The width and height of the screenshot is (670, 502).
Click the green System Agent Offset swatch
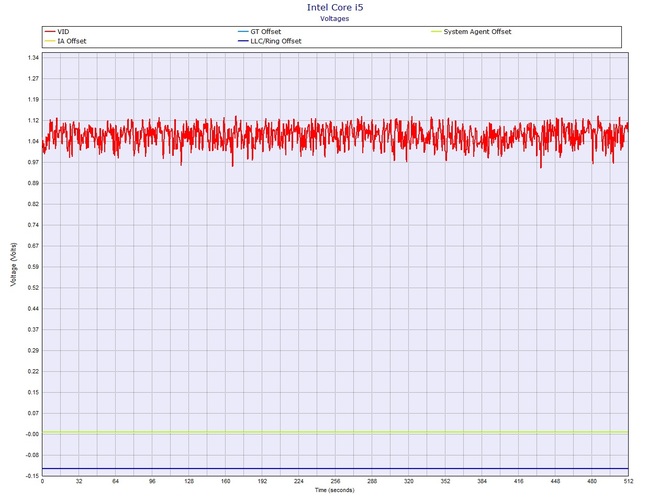[x=436, y=32]
